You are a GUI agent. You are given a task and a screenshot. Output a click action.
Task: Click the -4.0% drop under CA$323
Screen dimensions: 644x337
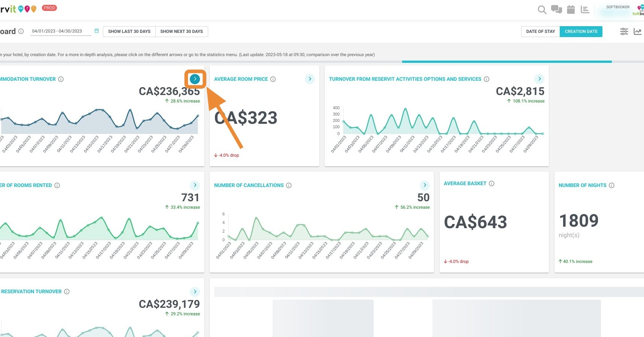click(x=227, y=155)
